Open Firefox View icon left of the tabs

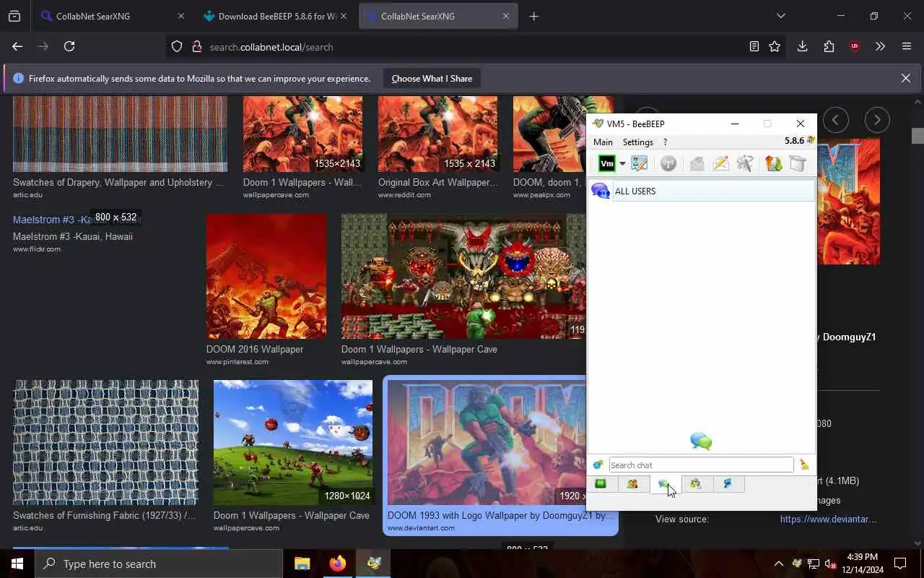[x=14, y=16]
